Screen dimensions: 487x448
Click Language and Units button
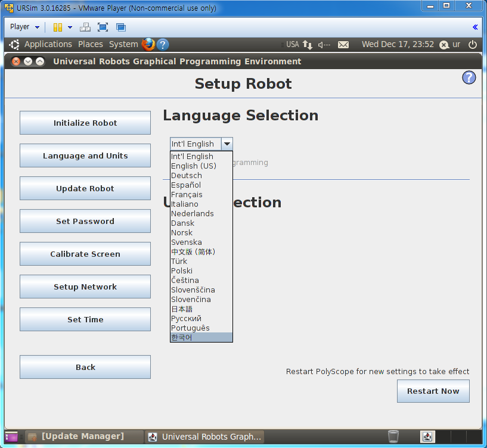click(x=85, y=155)
